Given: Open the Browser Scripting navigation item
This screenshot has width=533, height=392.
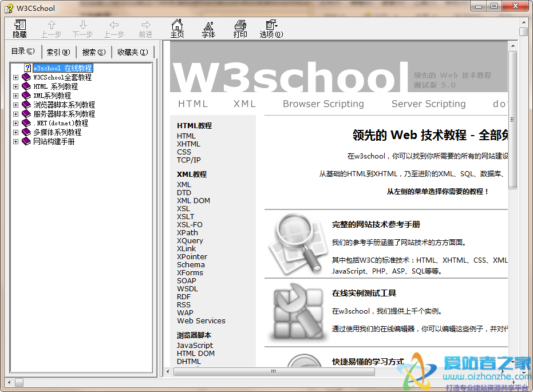Looking at the screenshot, I should (323, 104).
